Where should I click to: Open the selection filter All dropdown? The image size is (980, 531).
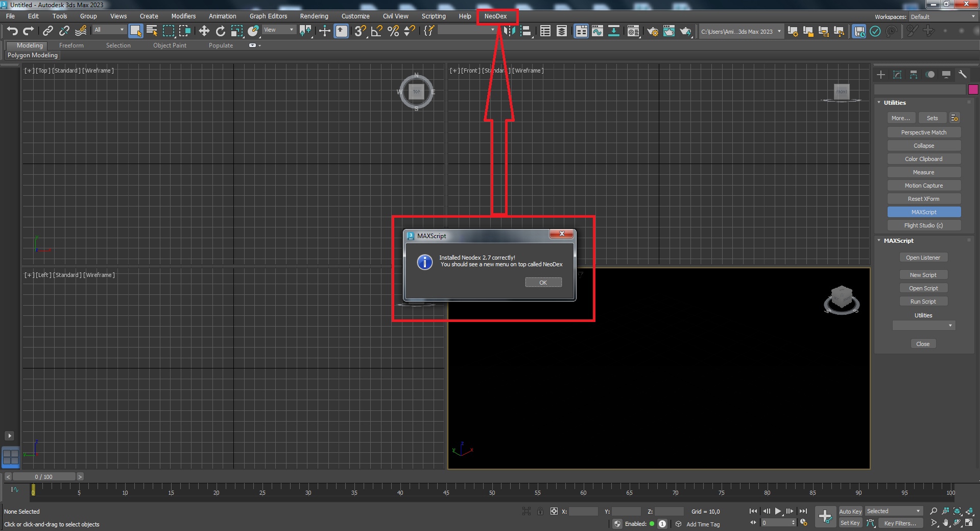point(109,30)
